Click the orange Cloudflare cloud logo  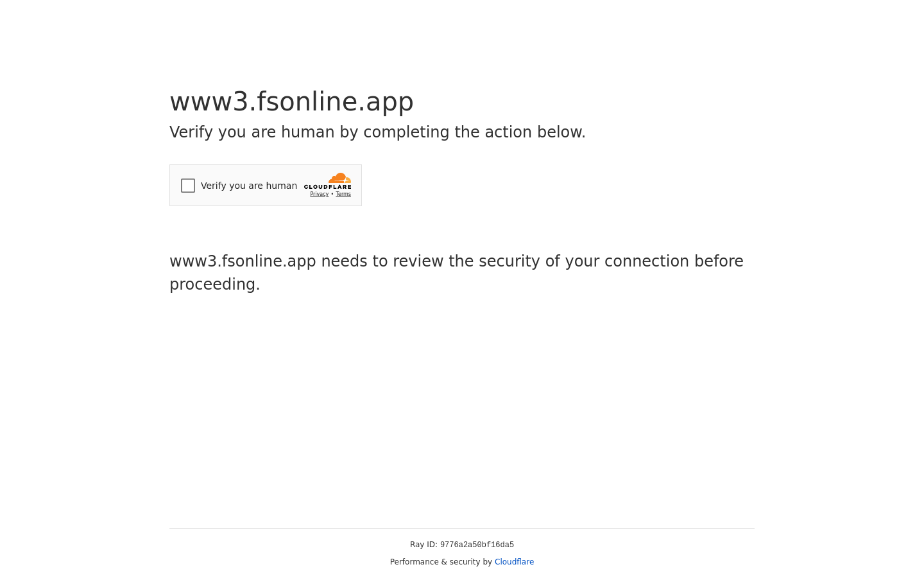[x=339, y=178]
